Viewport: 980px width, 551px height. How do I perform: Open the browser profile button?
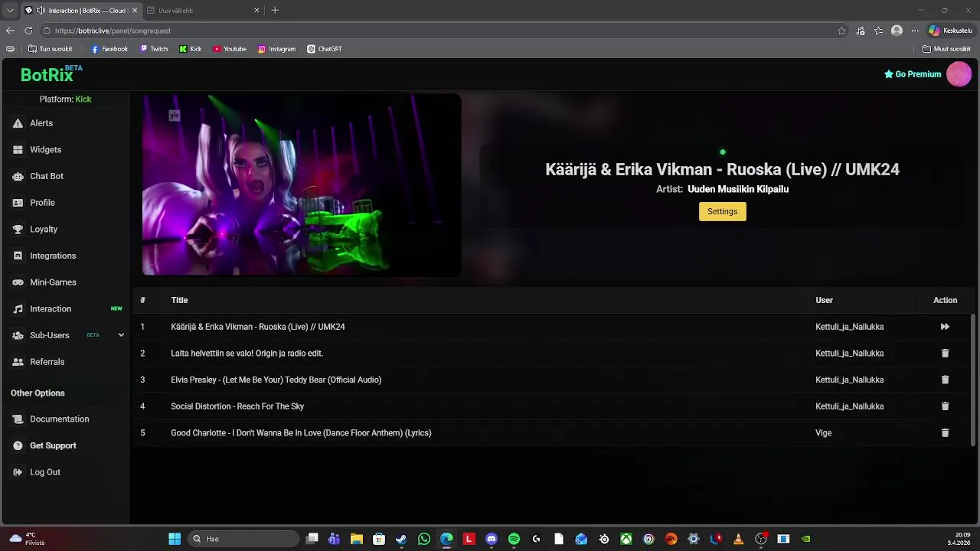897,31
